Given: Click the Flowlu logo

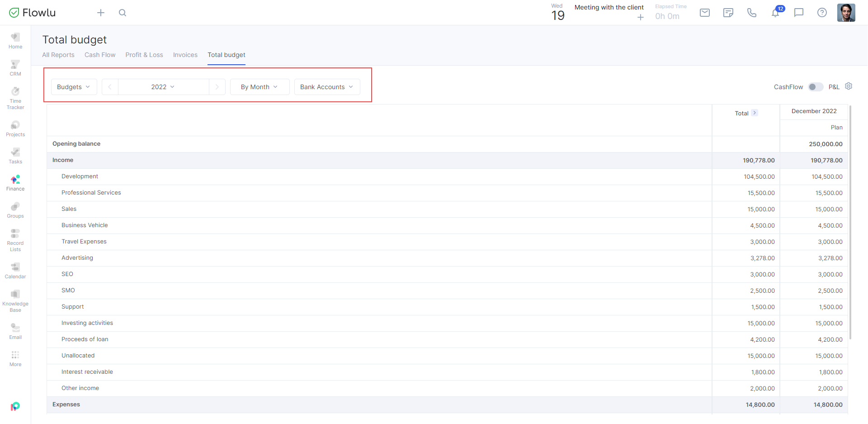Looking at the screenshot, I should pyautogui.click(x=32, y=13).
